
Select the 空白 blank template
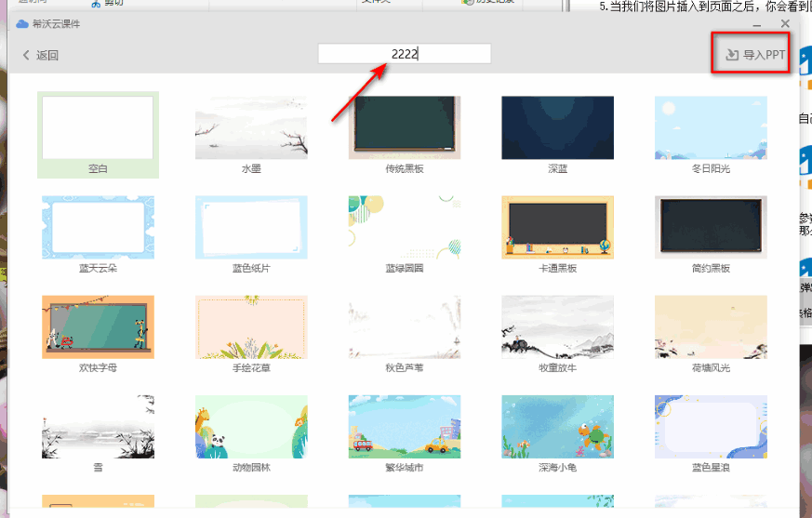click(x=98, y=128)
